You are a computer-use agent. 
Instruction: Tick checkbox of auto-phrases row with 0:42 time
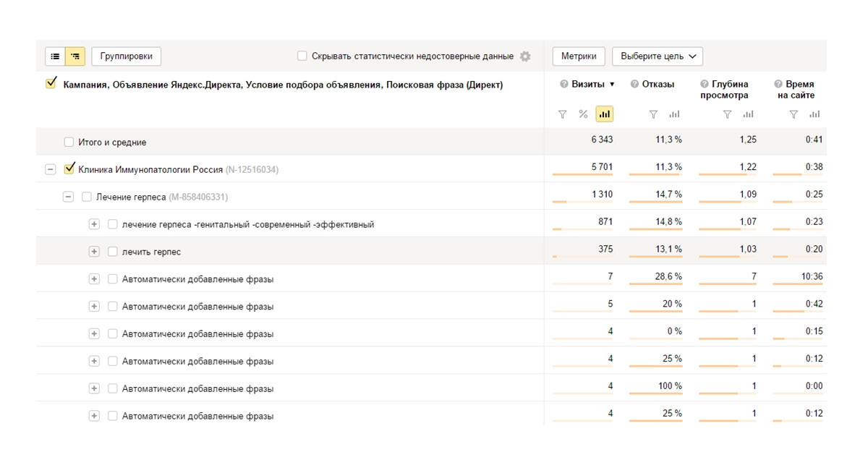[x=112, y=307]
